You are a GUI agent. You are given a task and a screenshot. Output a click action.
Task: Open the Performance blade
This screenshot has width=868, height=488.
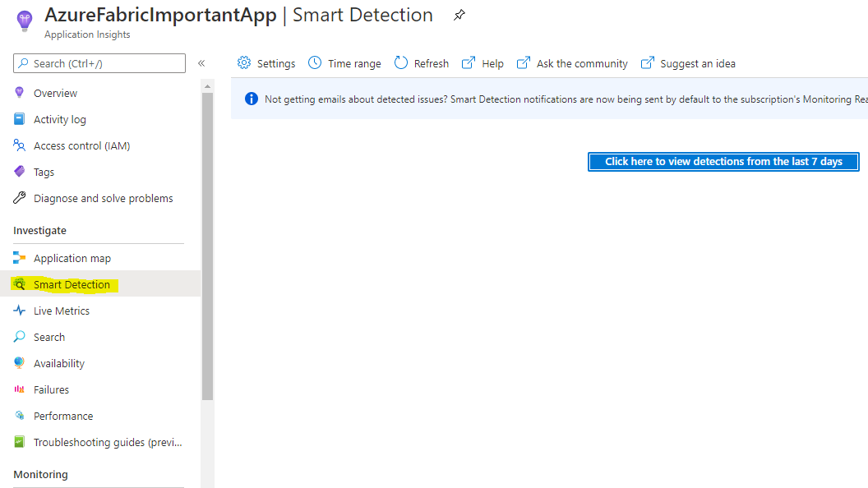[62, 415]
